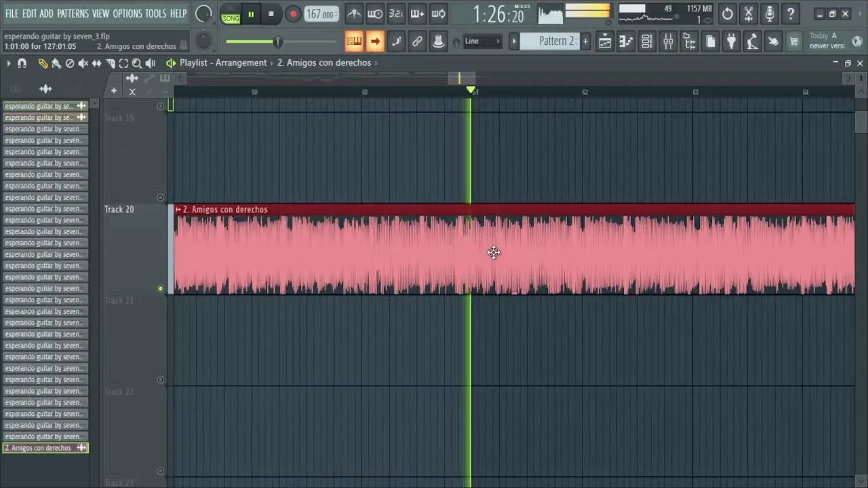Open the Mixer window
868x488 pixels.
click(x=668, y=41)
